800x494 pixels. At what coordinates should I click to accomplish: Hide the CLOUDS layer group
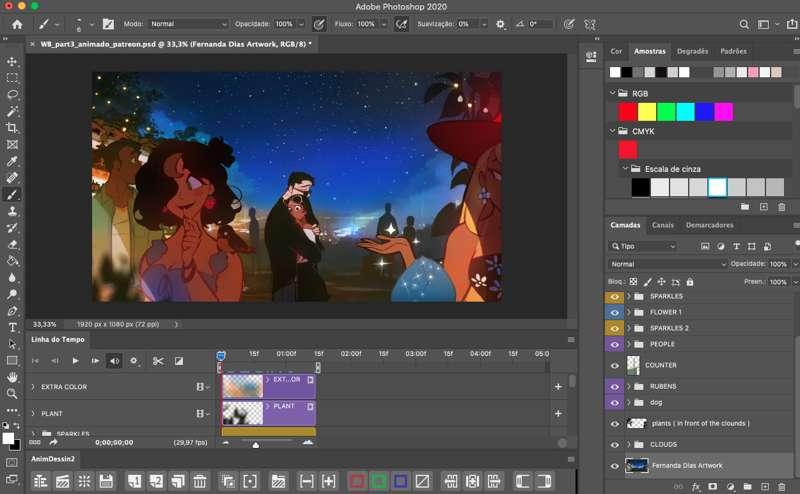(x=614, y=444)
